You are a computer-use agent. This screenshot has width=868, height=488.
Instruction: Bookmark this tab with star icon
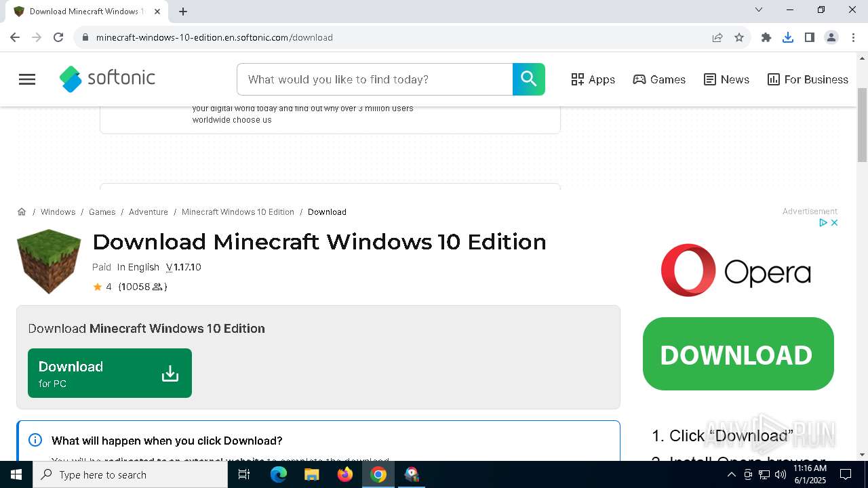pos(739,37)
